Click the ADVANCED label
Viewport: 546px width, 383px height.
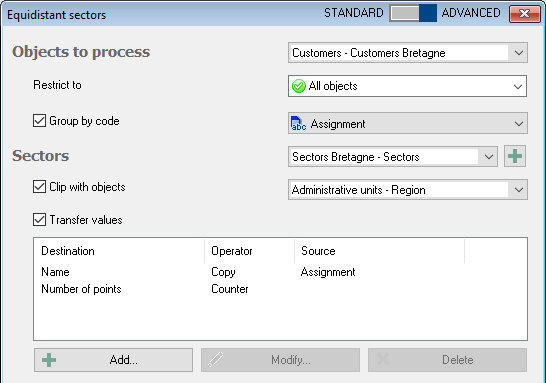(471, 13)
